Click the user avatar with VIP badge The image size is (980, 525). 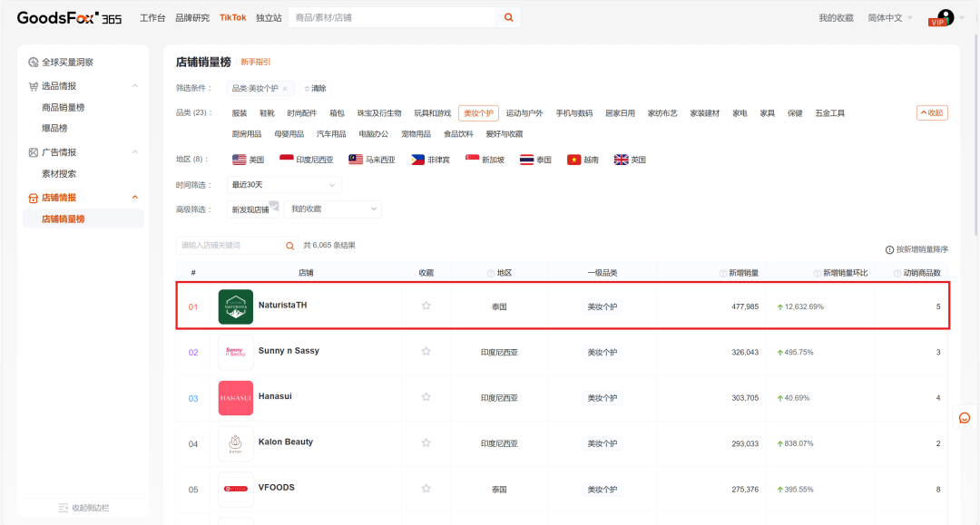[x=945, y=17]
